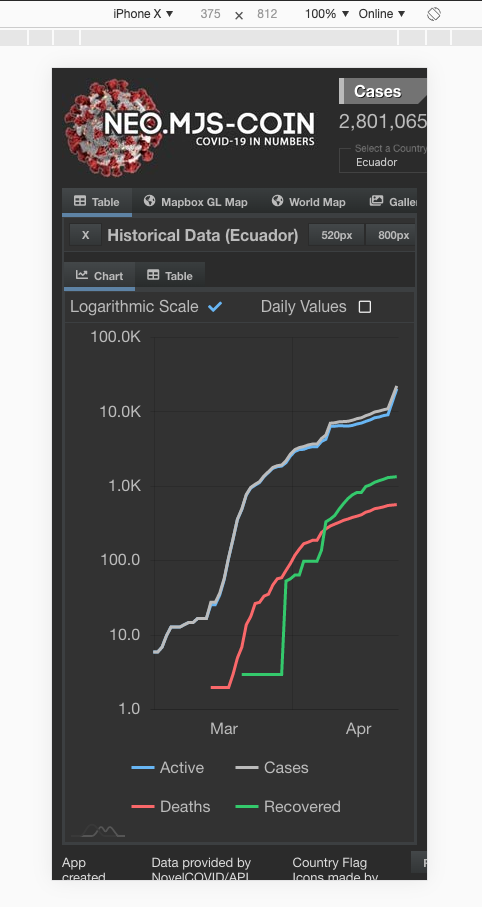Click the Mapbox GL Map globe icon
Image resolution: width=482 pixels, height=907 pixels.
point(150,201)
